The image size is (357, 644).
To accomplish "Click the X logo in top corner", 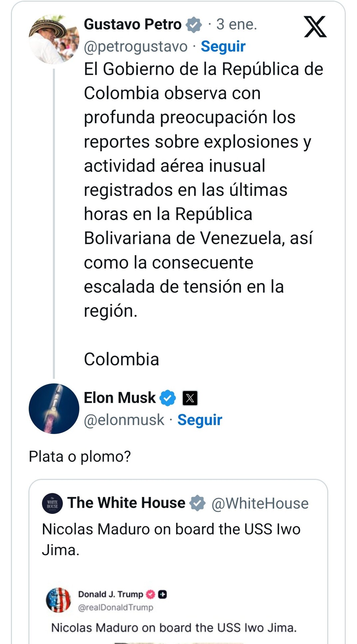I will [315, 27].
